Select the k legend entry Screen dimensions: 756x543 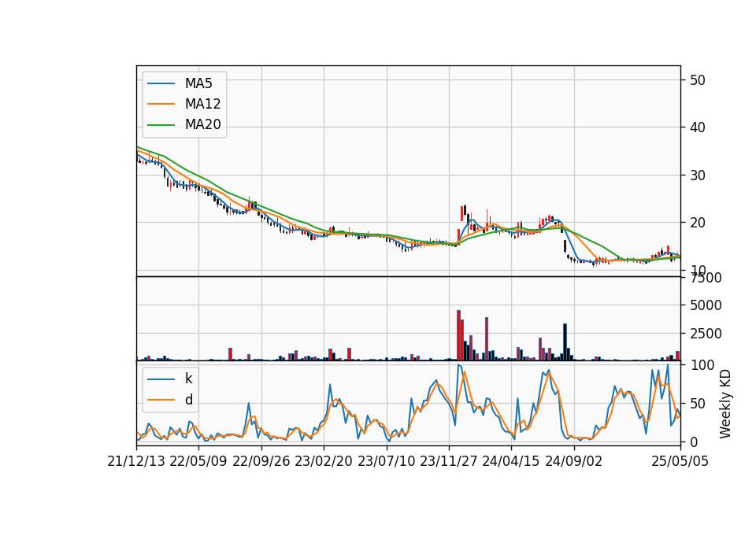click(x=188, y=379)
